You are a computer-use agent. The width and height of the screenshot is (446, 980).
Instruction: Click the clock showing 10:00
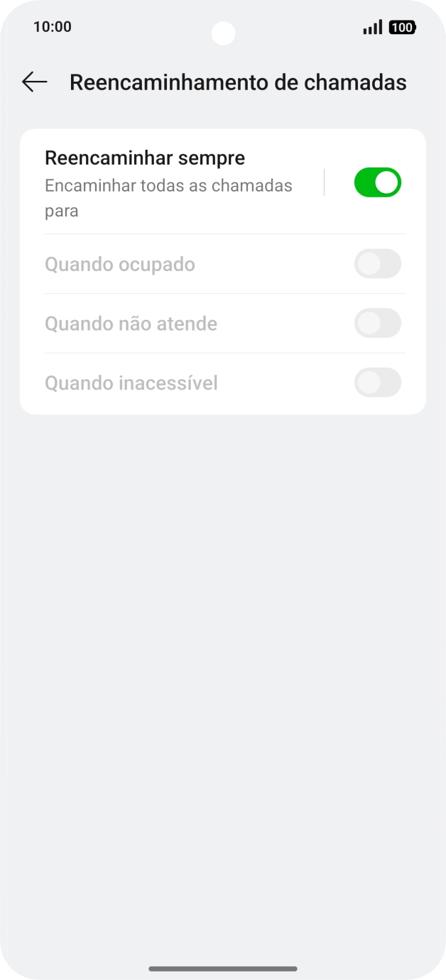(x=53, y=27)
